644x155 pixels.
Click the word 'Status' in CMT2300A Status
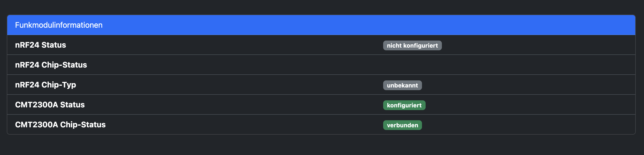(72, 105)
